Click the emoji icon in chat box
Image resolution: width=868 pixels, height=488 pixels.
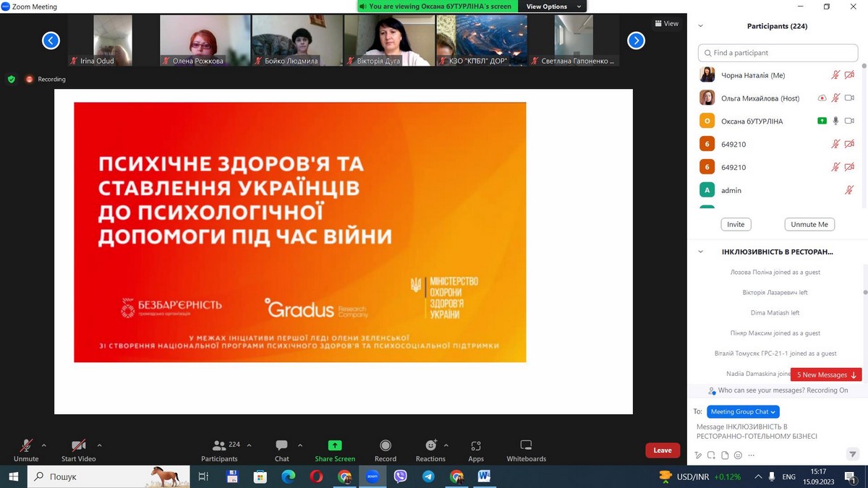coord(738,455)
